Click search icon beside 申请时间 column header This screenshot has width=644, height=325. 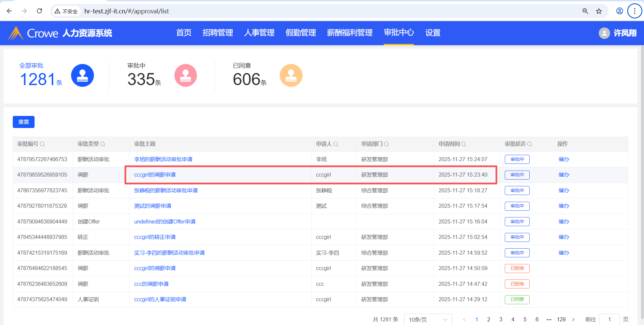464,144
